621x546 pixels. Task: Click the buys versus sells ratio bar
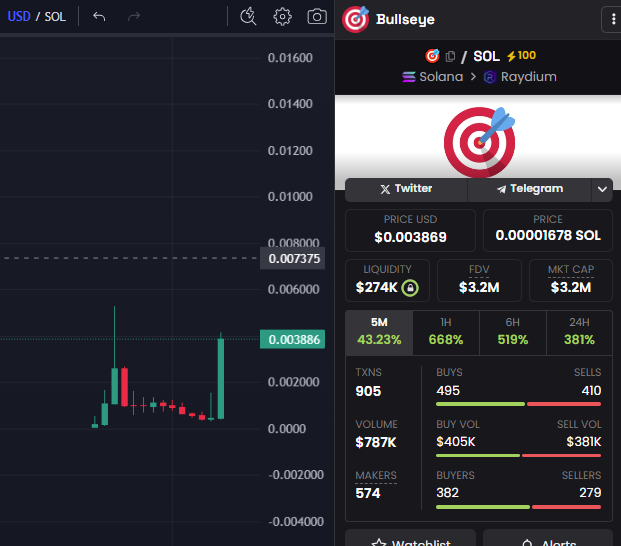518,404
